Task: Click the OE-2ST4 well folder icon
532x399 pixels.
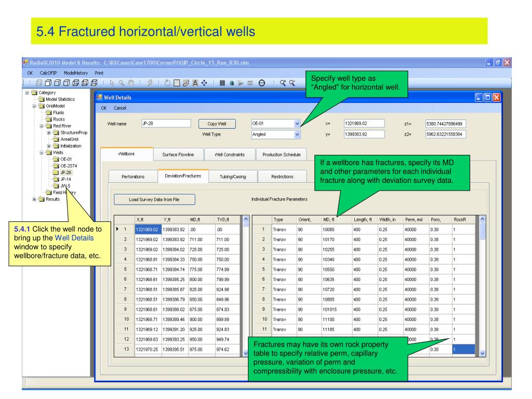Action: [56, 166]
